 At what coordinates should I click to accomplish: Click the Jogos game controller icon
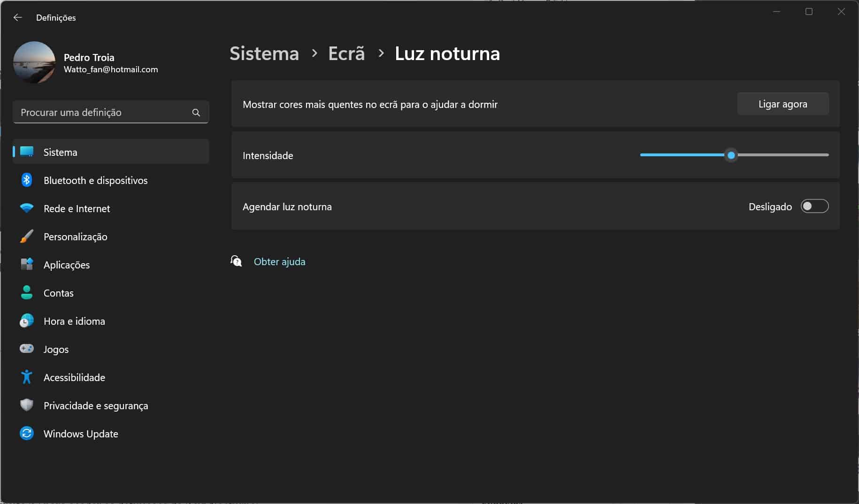[x=27, y=349]
